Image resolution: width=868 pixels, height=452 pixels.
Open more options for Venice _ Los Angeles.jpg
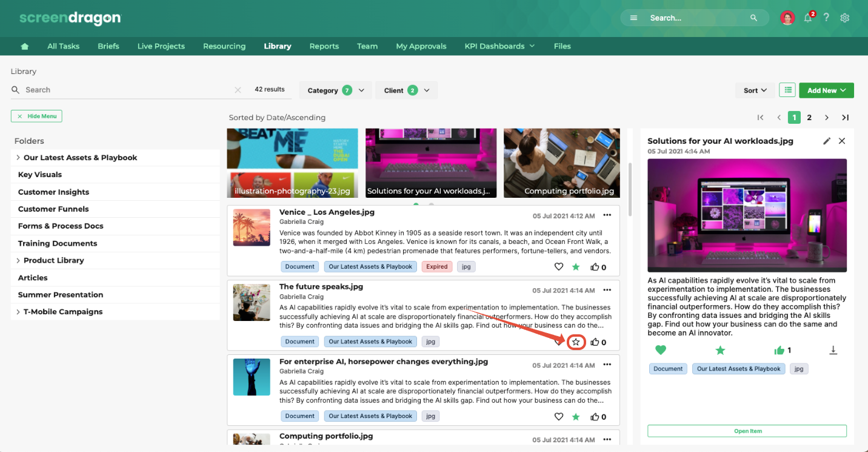[x=607, y=215]
